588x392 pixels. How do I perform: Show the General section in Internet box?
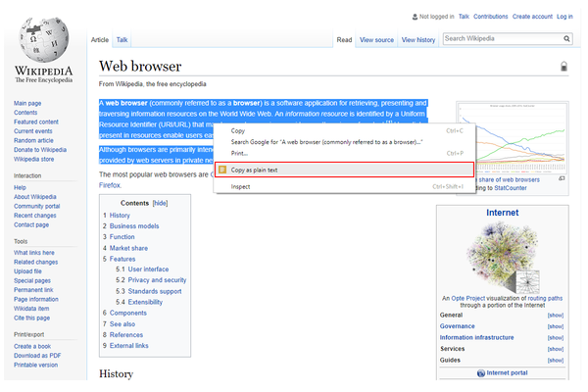click(x=556, y=315)
